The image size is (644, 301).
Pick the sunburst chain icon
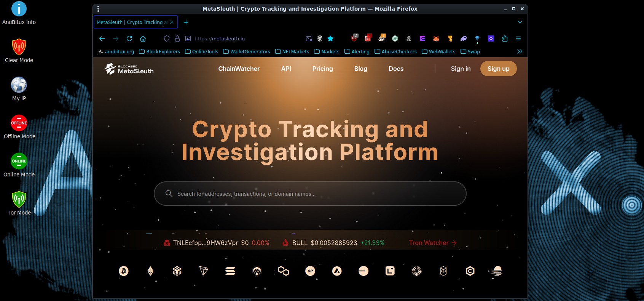tap(417, 271)
